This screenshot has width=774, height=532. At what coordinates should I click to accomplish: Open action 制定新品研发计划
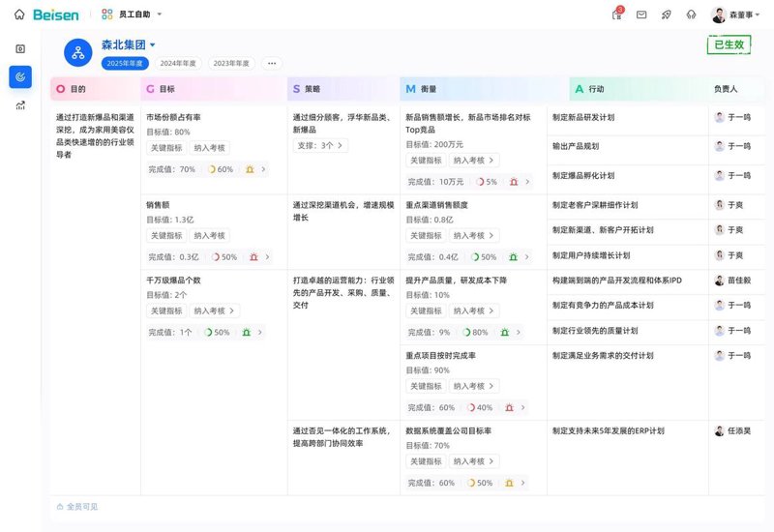click(583, 117)
